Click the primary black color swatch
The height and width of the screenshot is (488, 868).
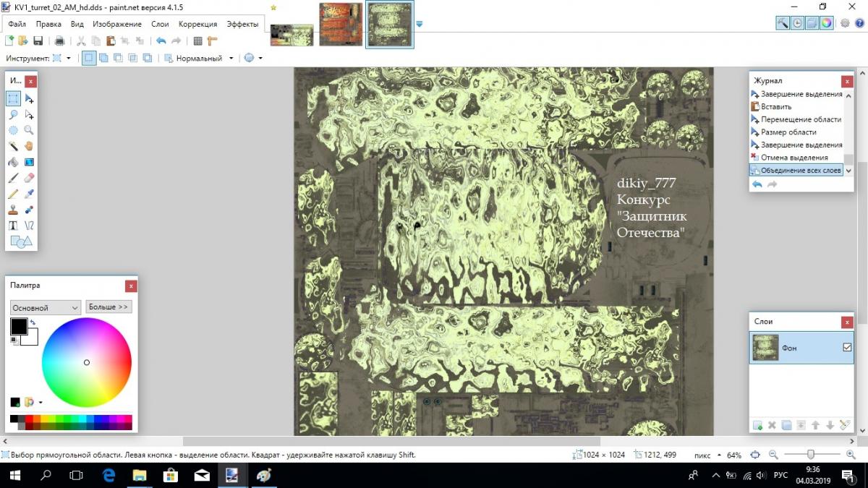(x=18, y=326)
